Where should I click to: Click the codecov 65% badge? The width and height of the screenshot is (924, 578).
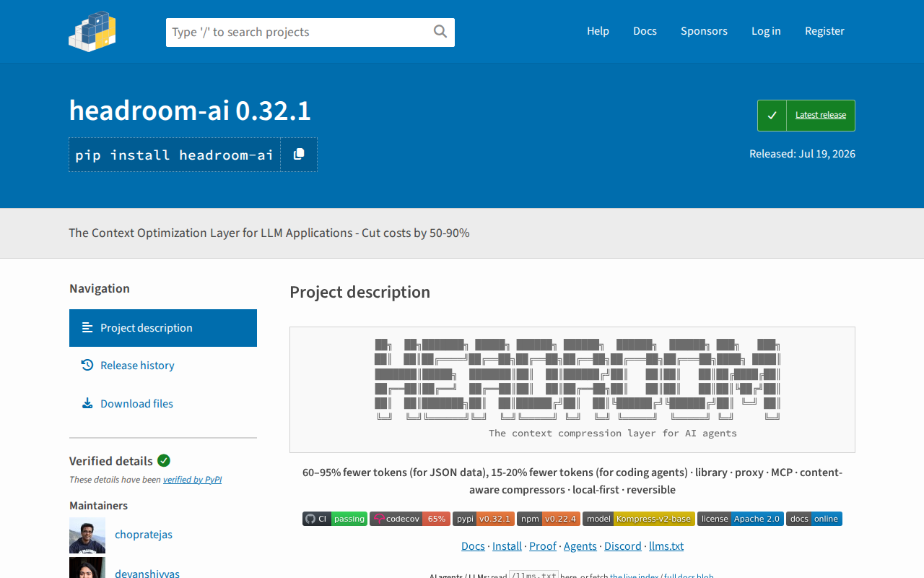click(x=410, y=519)
